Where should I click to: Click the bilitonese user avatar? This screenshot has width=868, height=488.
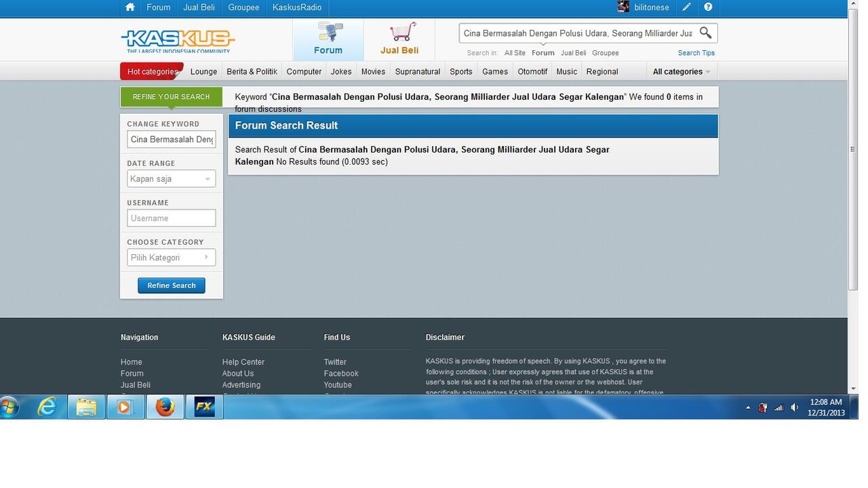(623, 7)
